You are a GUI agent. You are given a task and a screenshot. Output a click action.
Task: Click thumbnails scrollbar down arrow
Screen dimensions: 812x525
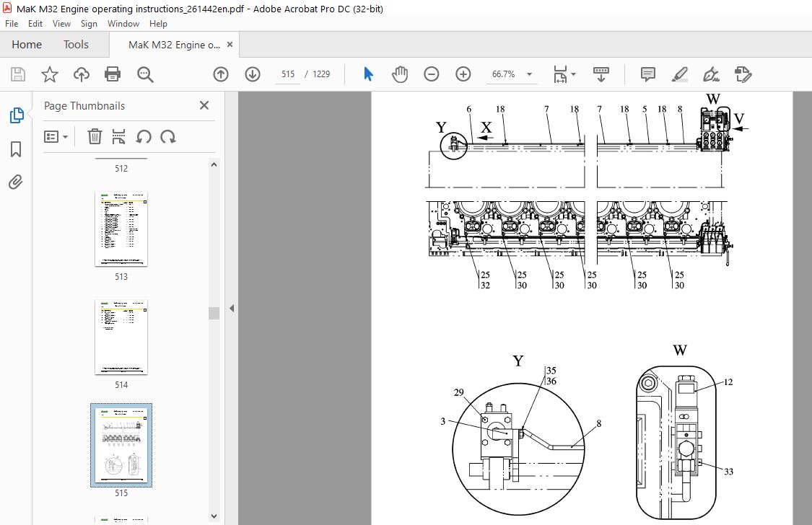click(x=214, y=516)
